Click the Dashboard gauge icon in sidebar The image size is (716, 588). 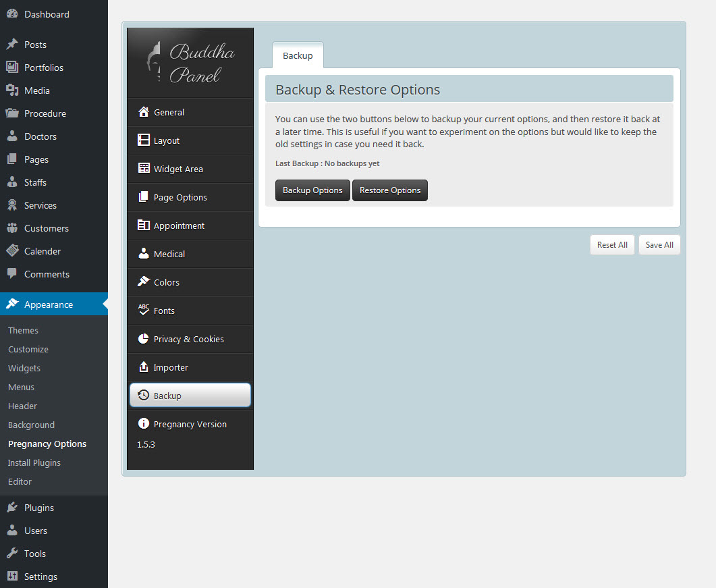pos(12,14)
